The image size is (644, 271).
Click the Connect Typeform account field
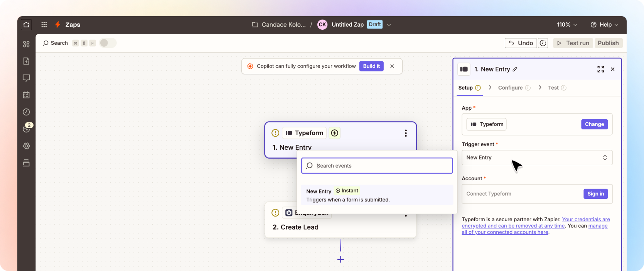pyautogui.click(x=537, y=194)
